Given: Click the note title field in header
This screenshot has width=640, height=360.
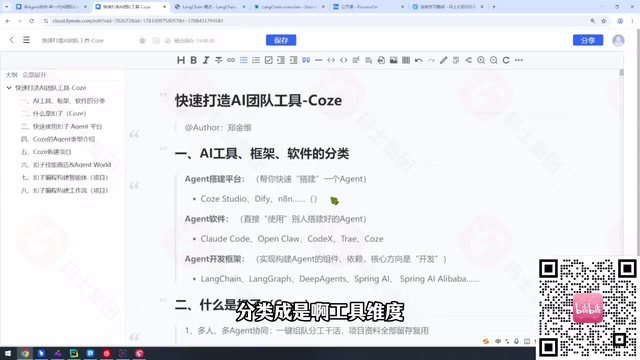Looking at the screenshot, I should coord(73,40).
